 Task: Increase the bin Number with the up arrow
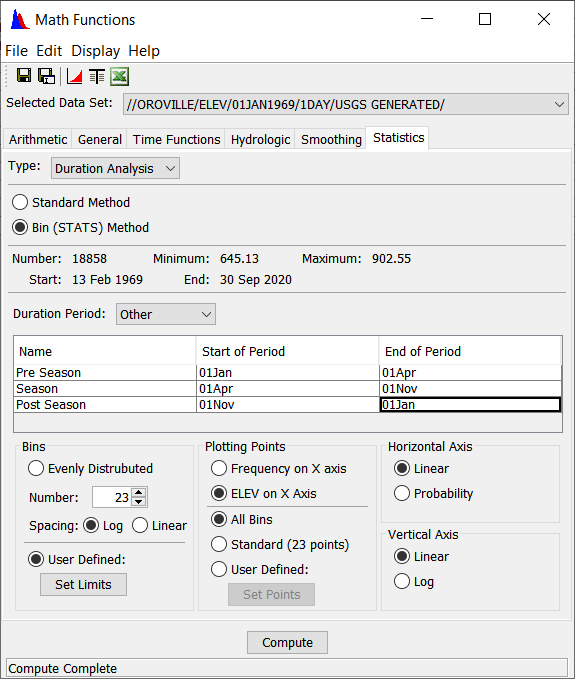tap(139, 492)
